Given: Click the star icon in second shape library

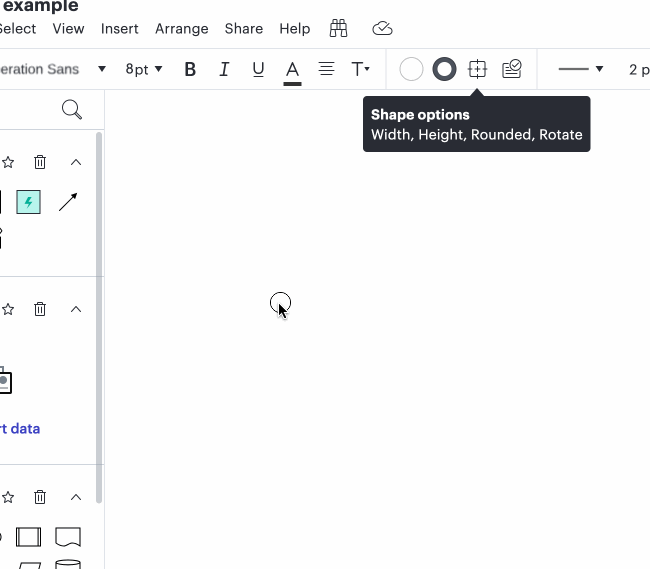Looking at the screenshot, I should click(x=8, y=309).
